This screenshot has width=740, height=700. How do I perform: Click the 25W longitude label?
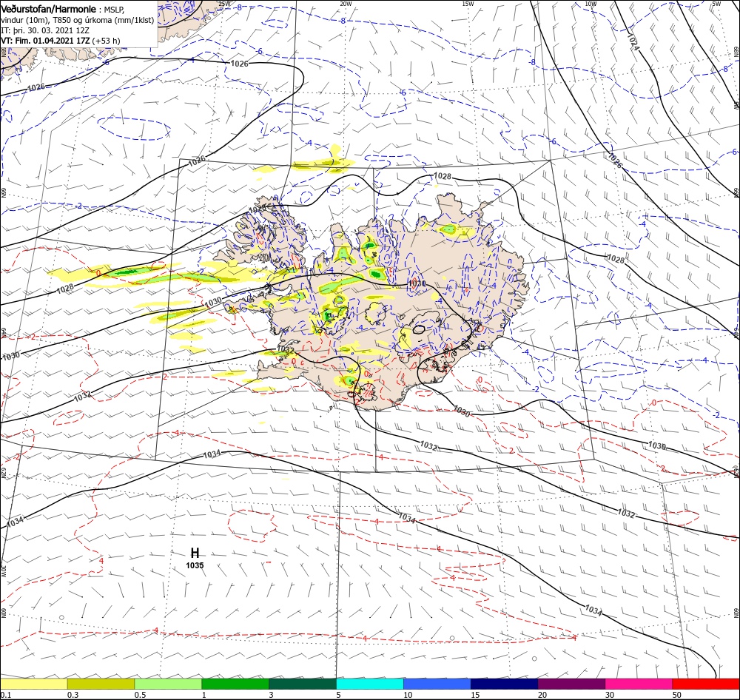pyautogui.click(x=225, y=4)
